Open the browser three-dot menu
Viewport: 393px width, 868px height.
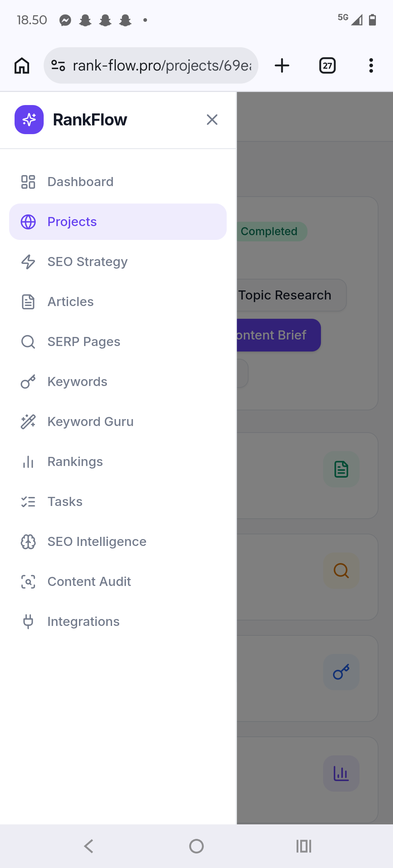[x=371, y=66]
